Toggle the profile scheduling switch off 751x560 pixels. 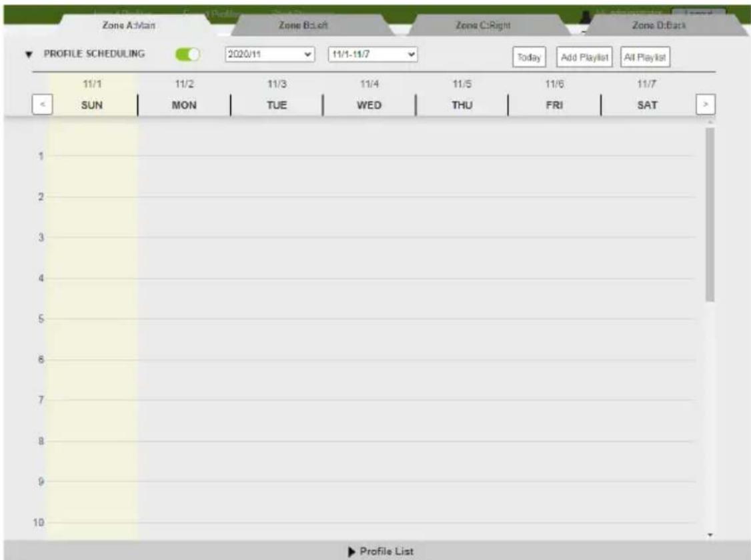187,55
